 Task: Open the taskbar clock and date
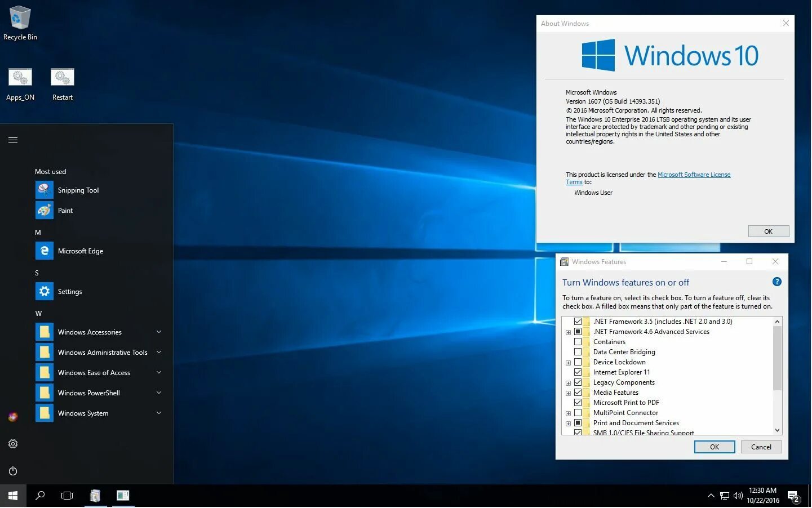[x=763, y=496]
